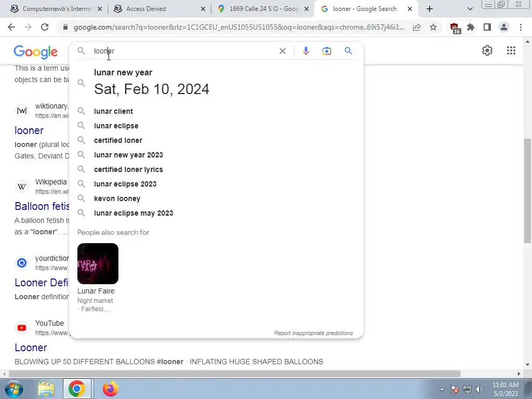Open the Extensions puzzle-piece menu
Viewport: 532px width, 399px height.
[x=471, y=27]
